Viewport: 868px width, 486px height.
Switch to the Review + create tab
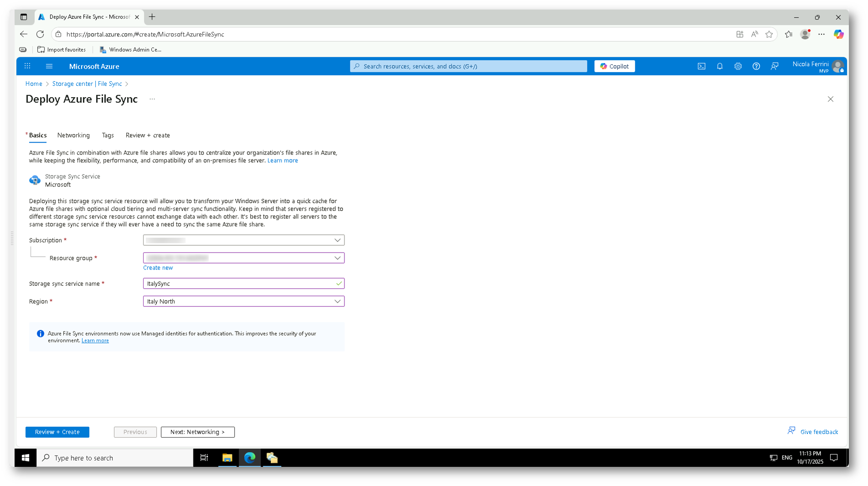pos(148,135)
